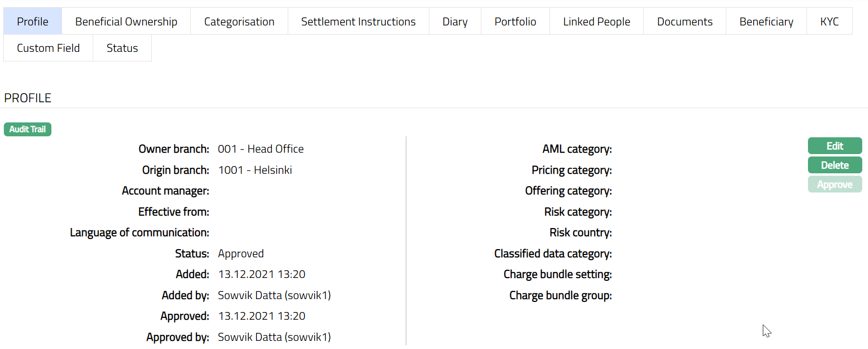The height and width of the screenshot is (349, 868).
Task: Switch to the Documents tab
Action: tap(685, 22)
